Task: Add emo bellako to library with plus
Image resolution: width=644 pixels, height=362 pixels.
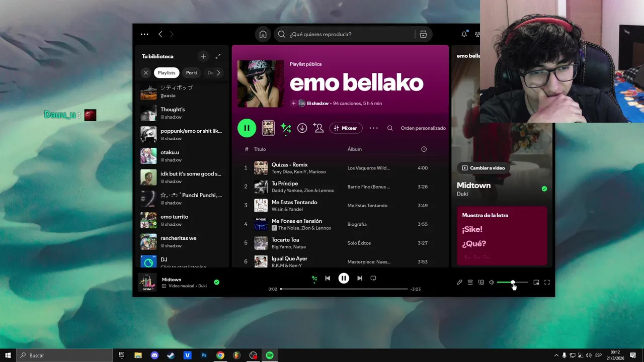Action: [x=294, y=103]
